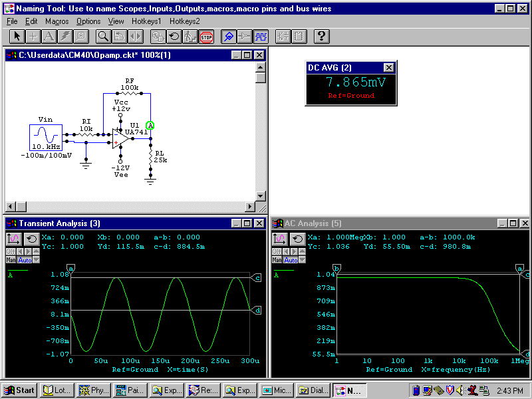Open the Macros menu

[57, 21]
